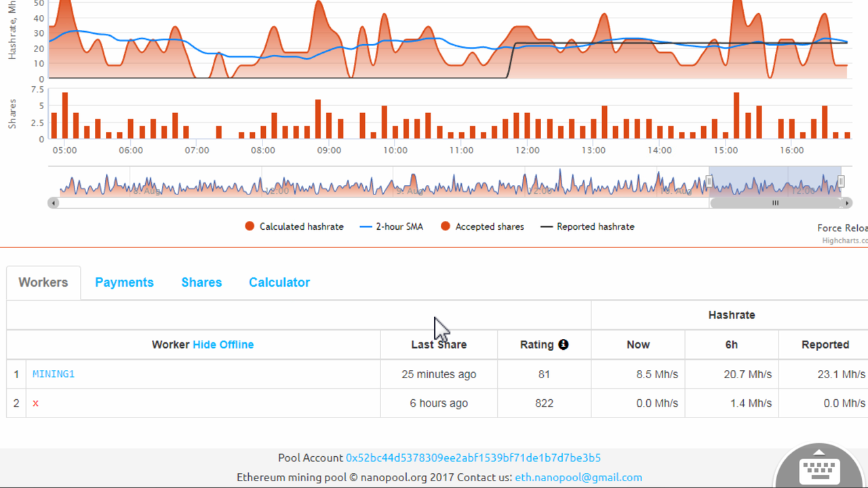Toggle the Calculated hashrate legend item
The height and width of the screenshot is (488, 868).
[x=294, y=226]
